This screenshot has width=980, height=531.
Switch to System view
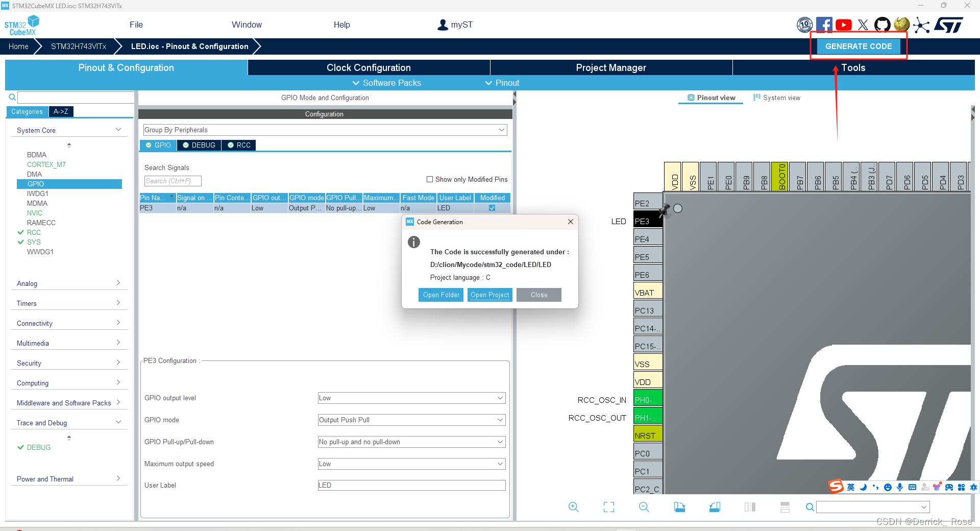pyautogui.click(x=777, y=98)
